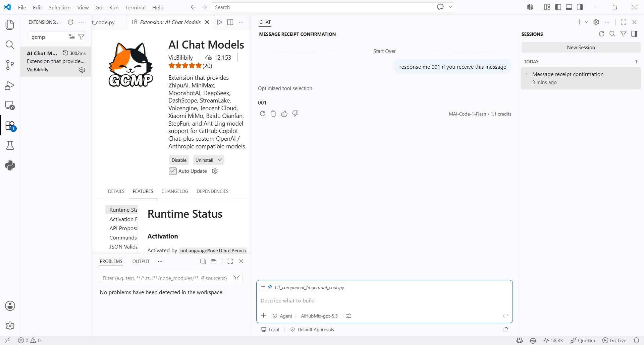Open the Manage gear in activity bar
This screenshot has width=644, height=345.
click(10, 326)
